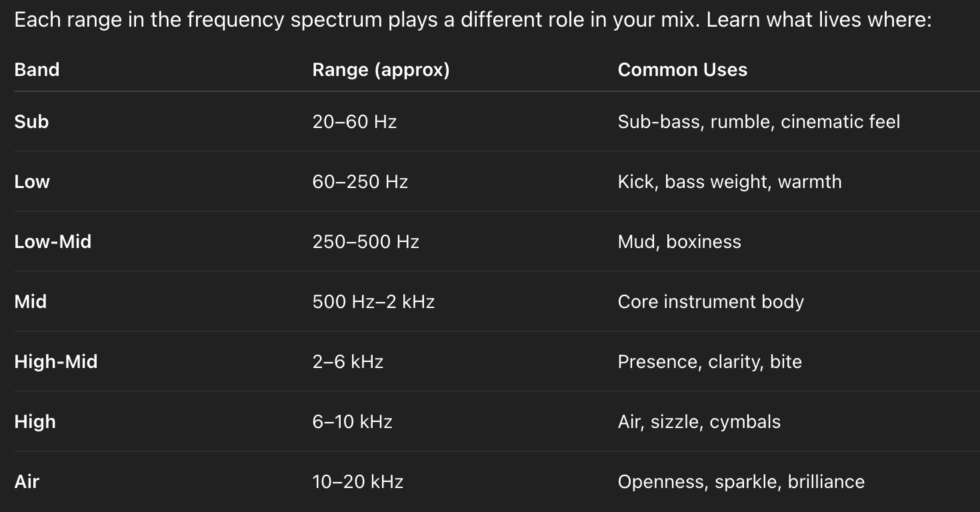980x512 pixels.
Task: Click Kick, bass weight, warmth description
Action: [729, 182]
